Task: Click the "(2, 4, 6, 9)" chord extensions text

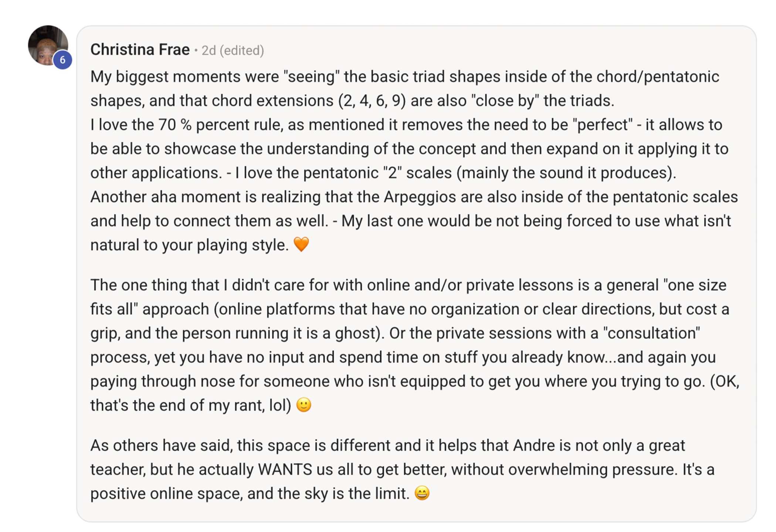Action: (x=372, y=101)
